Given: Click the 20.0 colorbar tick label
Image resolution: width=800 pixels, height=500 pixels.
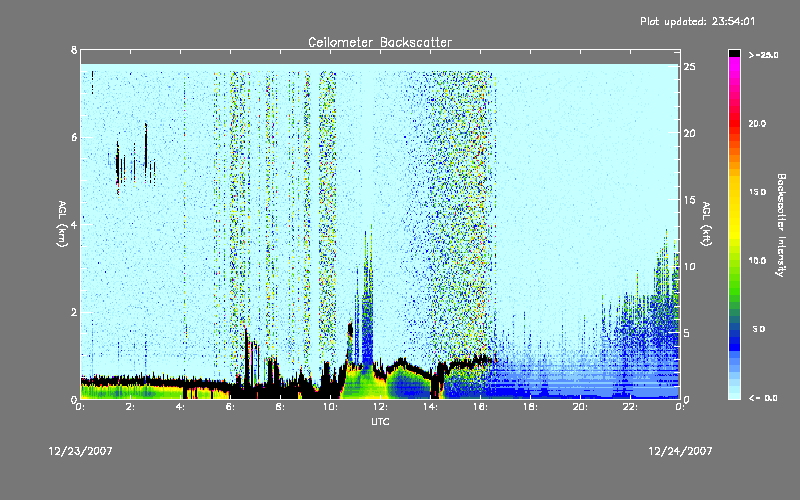Looking at the screenshot, I should click(757, 123).
